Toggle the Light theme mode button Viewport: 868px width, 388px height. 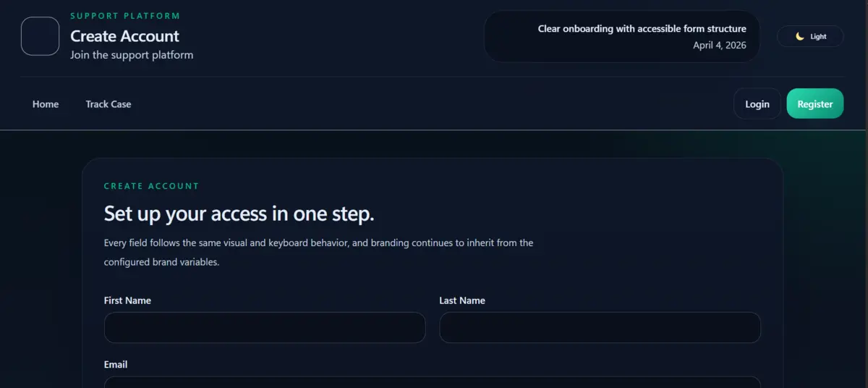point(810,36)
